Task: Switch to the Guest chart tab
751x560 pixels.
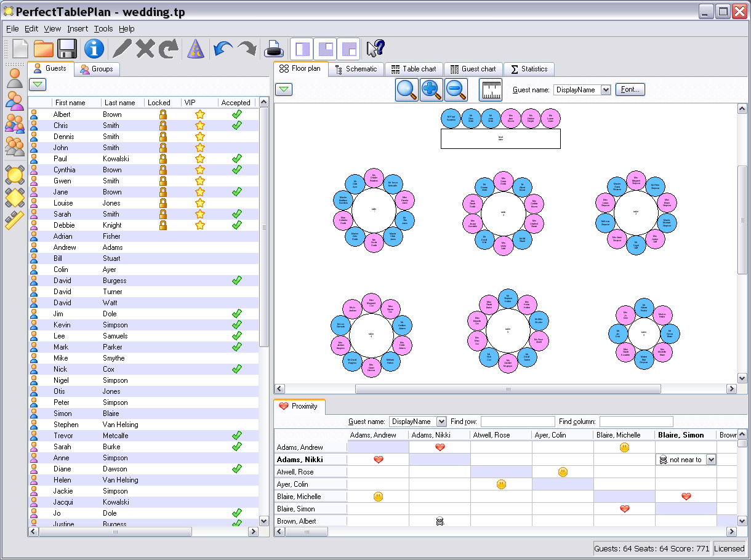Action: point(473,69)
